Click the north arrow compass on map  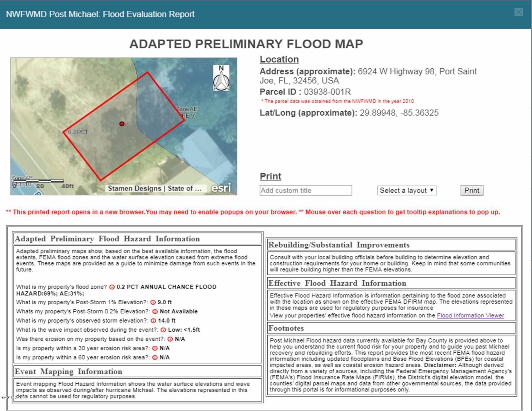pyautogui.click(x=221, y=78)
